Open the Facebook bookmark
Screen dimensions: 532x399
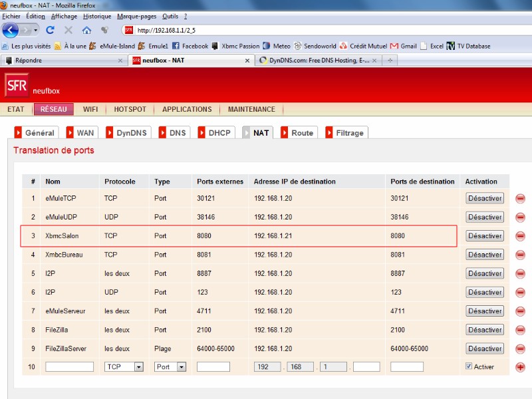coord(190,46)
